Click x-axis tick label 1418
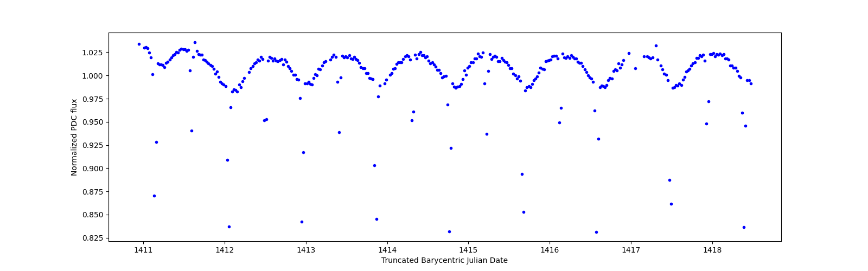This screenshot has width=868, height=271. (x=712, y=250)
